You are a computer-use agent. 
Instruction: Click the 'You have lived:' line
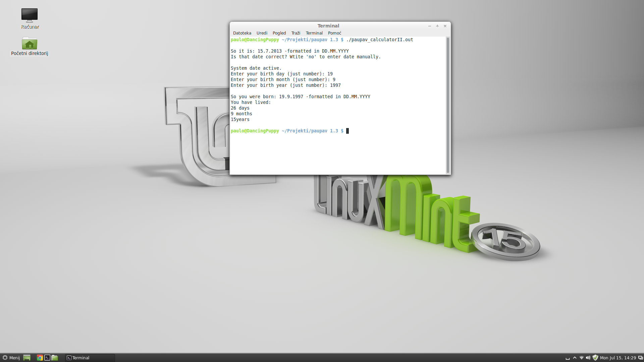click(251, 102)
